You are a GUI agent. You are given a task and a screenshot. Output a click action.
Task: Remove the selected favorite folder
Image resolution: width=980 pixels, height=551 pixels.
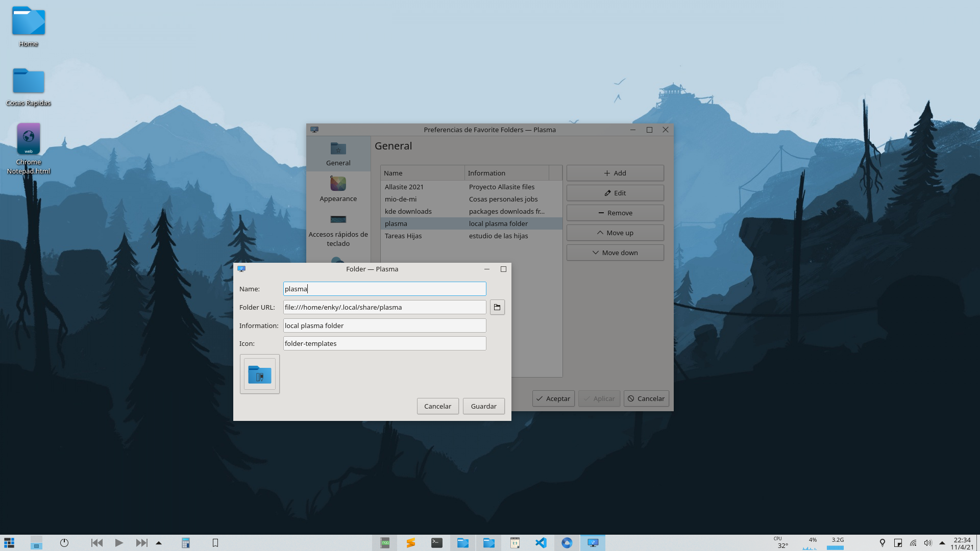(615, 213)
